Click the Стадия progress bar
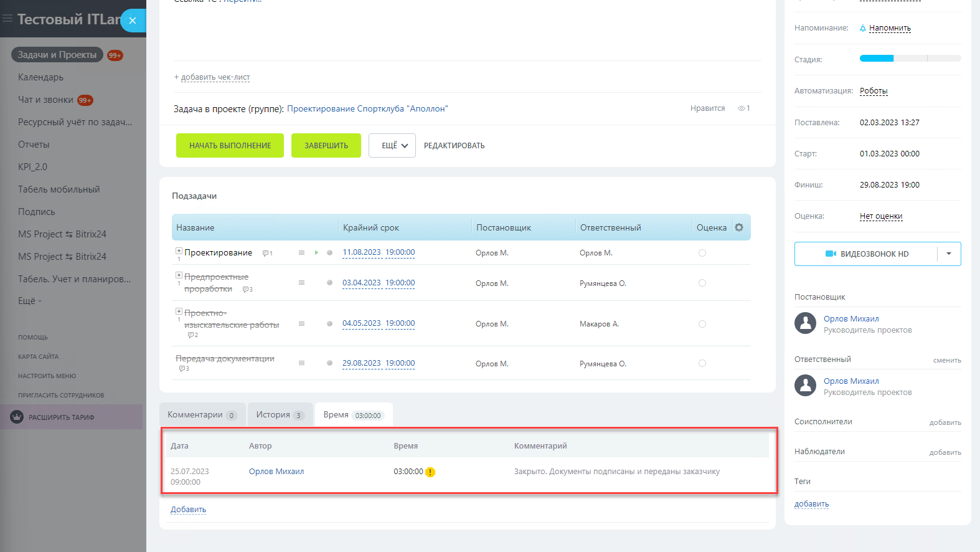Image resolution: width=980 pixels, height=552 pixels. [910, 59]
